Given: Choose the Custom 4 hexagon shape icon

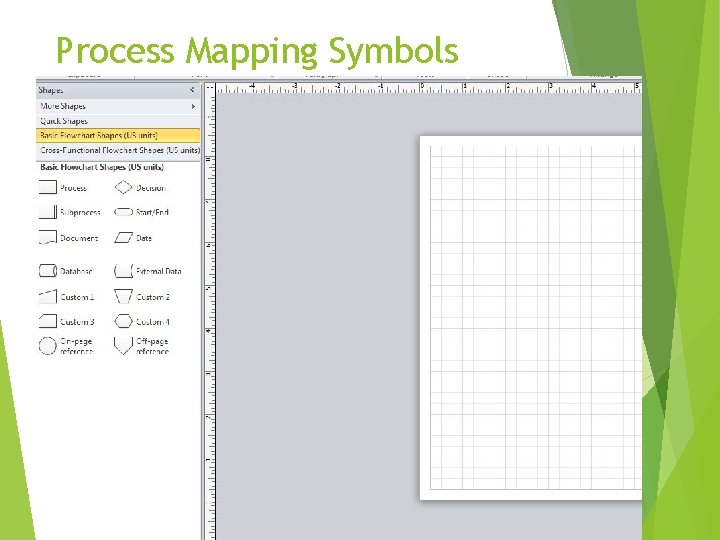Looking at the screenshot, I should pos(123,321).
